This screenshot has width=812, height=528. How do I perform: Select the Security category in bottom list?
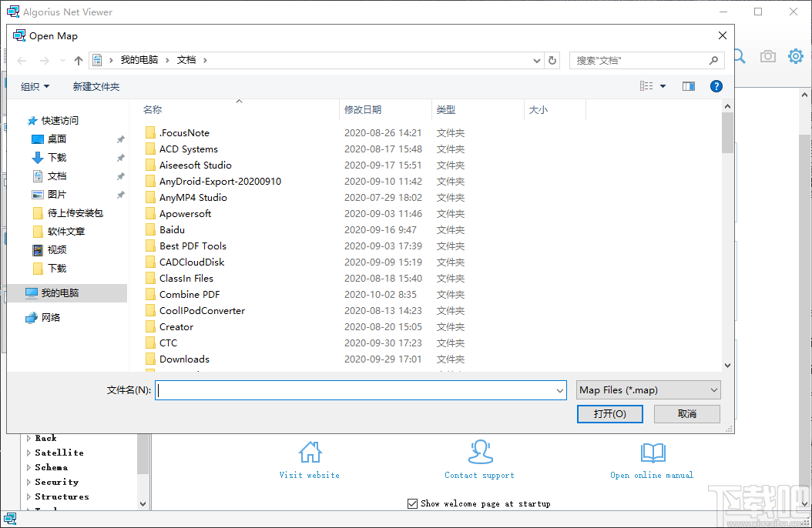(55, 482)
